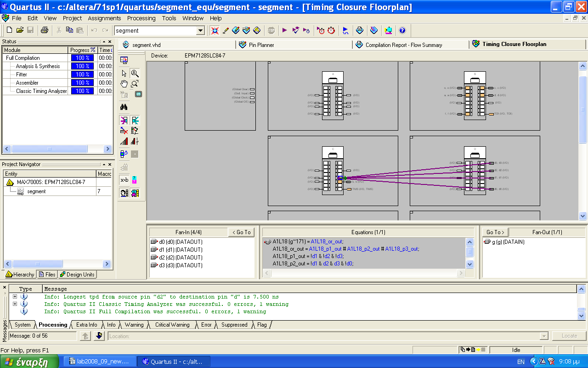Open Compilation Report toolbar icon
Image resolution: width=588 pixels, height=368 pixels.
[360, 30]
